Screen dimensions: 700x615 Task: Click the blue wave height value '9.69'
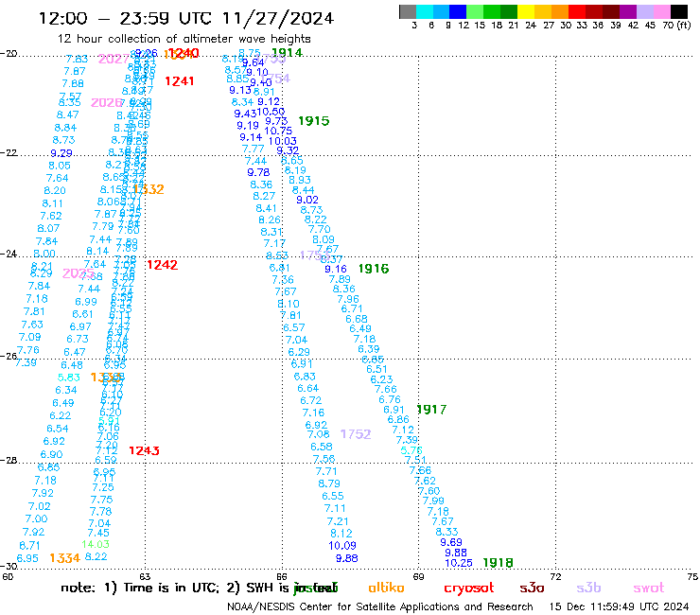coord(451,542)
